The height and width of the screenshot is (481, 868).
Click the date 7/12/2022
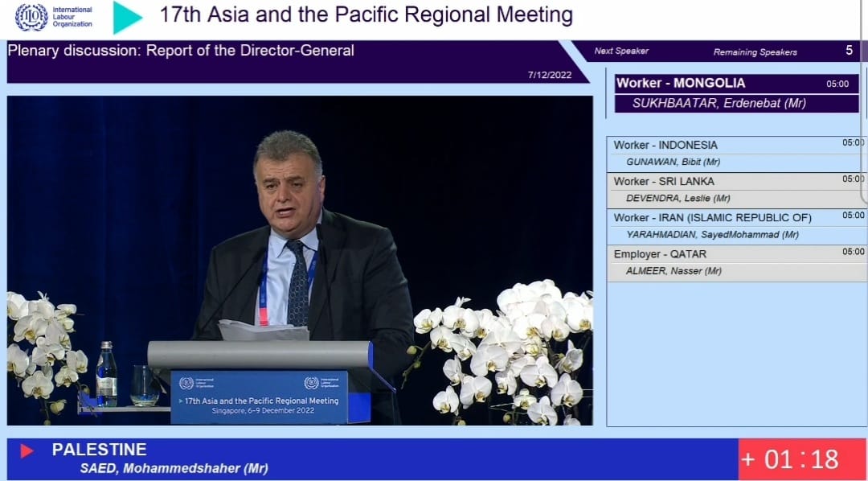coord(548,74)
